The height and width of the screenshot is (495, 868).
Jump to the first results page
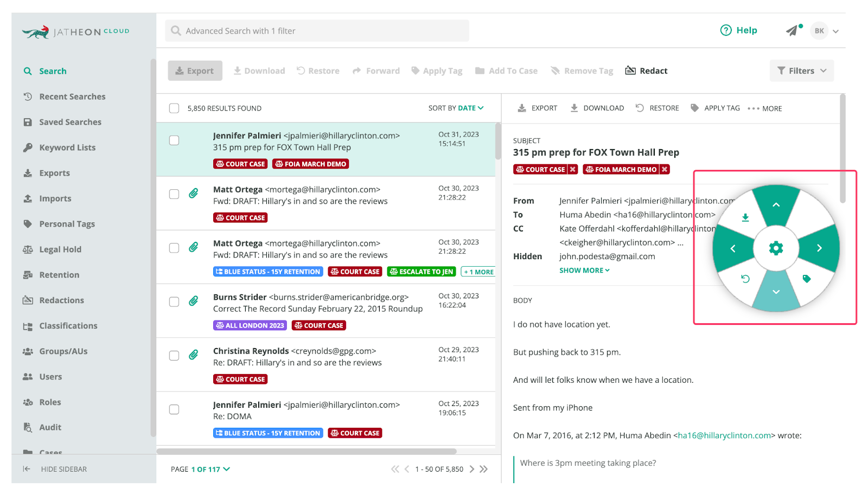(395, 469)
